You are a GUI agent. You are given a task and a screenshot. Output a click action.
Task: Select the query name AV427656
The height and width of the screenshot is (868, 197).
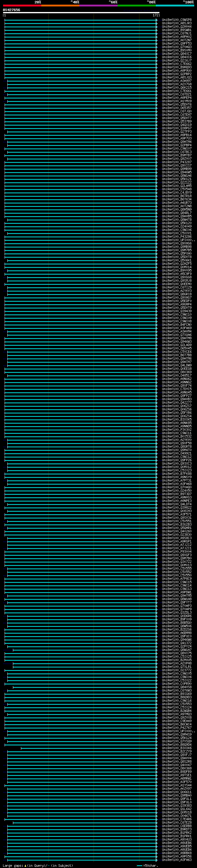(11, 10)
